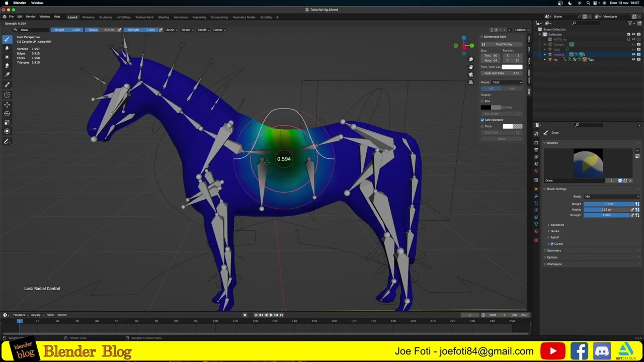
Task: Open the timeline Keying menu
Action: pos(37,315)
